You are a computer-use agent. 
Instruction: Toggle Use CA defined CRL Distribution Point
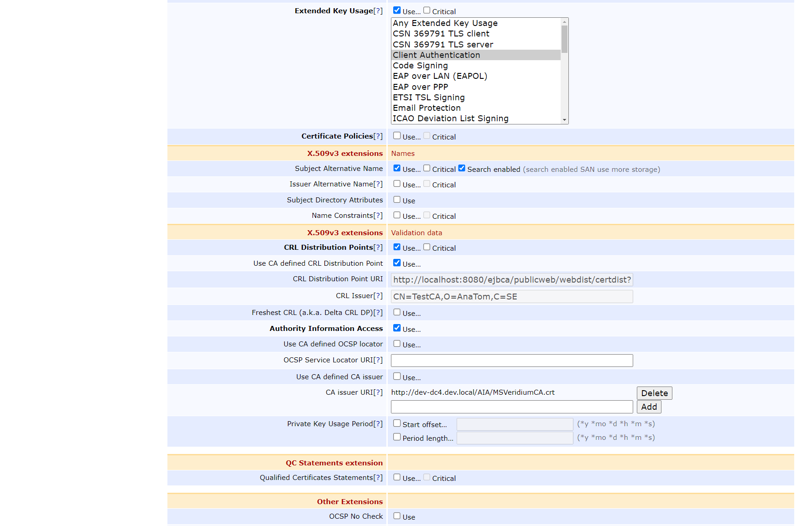click(x=397, y=263)
